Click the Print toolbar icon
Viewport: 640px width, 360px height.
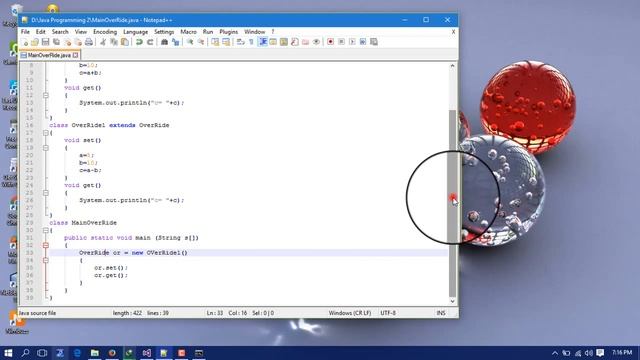(89, 42)
